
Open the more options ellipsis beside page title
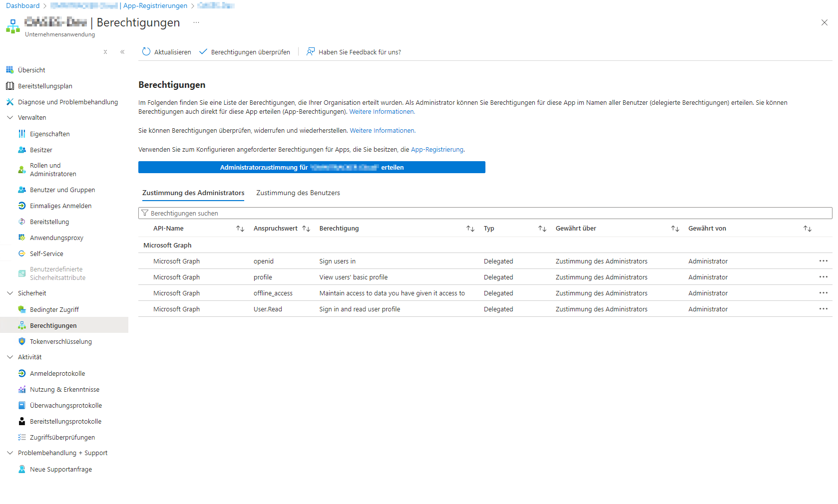(x=196, y=22)
